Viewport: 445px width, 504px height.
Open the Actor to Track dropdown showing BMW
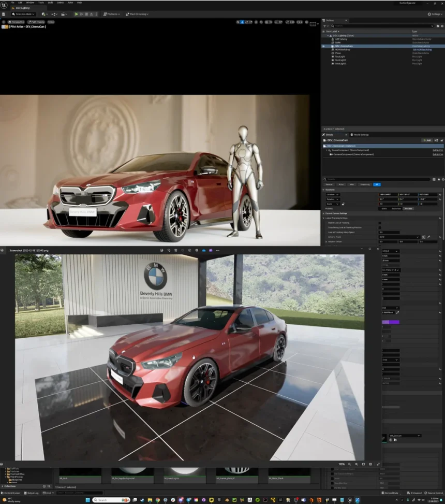tap(398, 237)
